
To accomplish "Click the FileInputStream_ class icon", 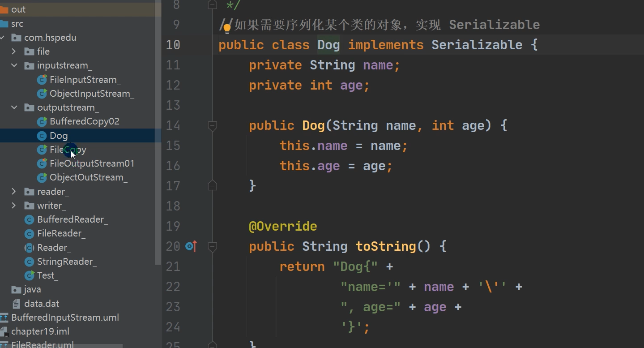I will [42, 80].
